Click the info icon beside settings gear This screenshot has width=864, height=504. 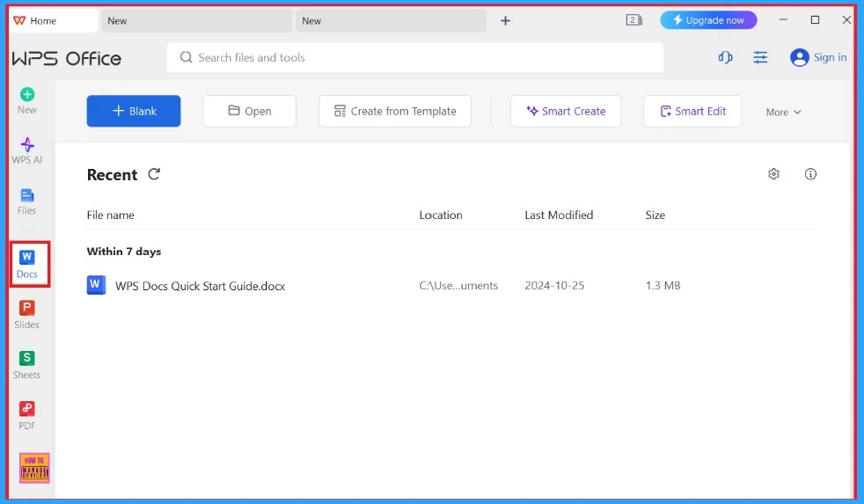pyautogui.click(x=810, y=174)
